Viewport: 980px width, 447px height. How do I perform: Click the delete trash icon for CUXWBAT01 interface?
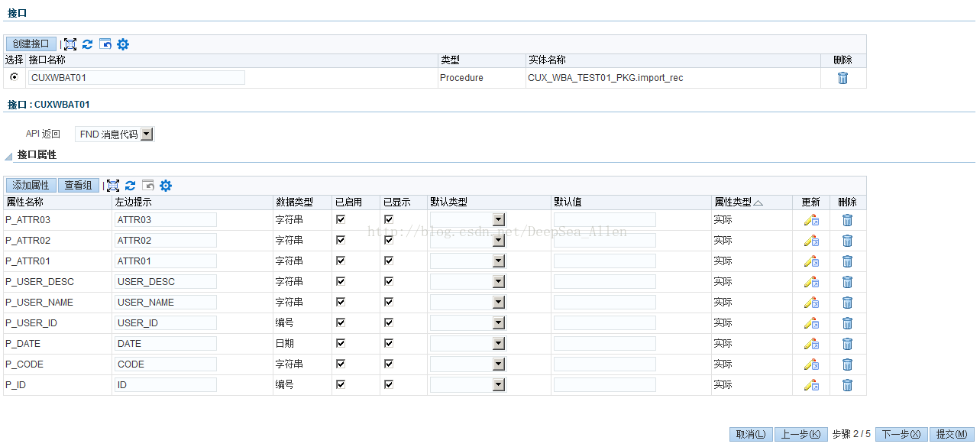[x=843, y=78]
